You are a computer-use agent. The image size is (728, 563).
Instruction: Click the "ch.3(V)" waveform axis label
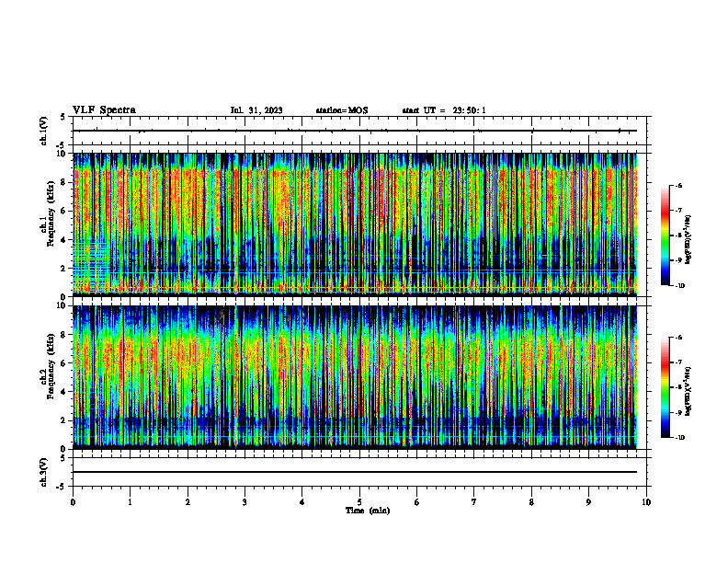point(44,472)
